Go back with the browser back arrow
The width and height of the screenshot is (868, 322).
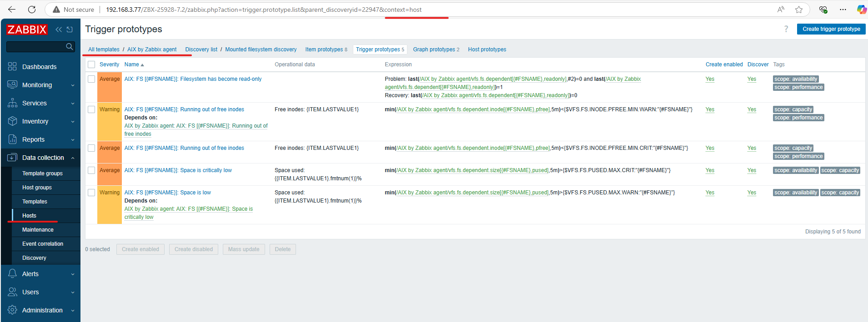point(12,10)
